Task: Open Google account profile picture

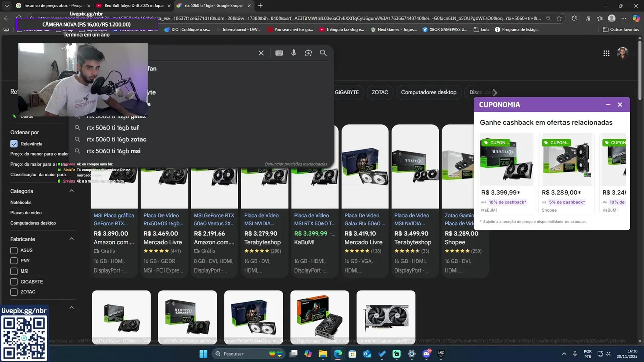Action: [x=623, y=53]
